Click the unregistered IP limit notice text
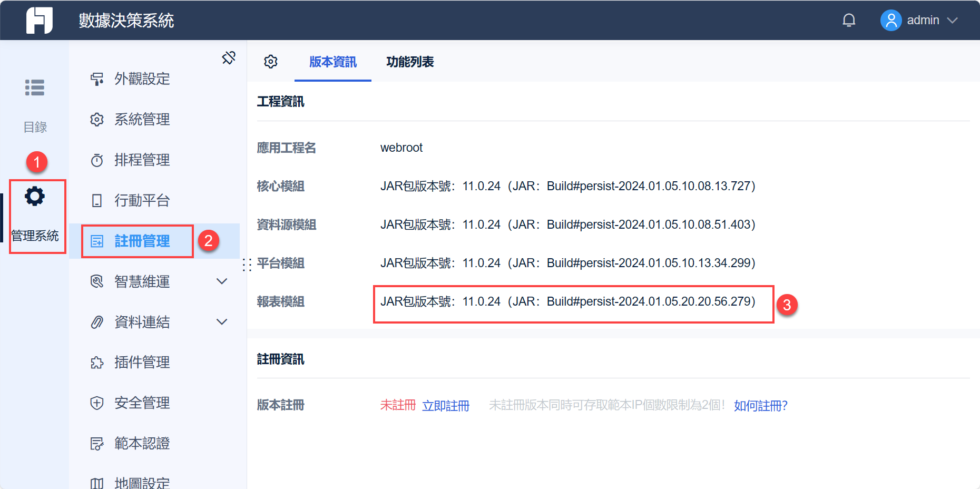 [x=607, y=405]
